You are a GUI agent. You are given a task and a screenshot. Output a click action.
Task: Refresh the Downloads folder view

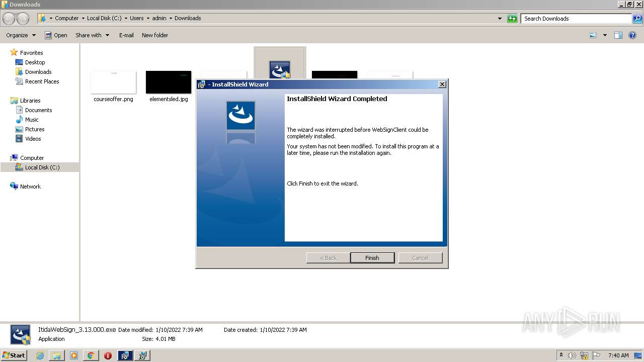(512, 19)
